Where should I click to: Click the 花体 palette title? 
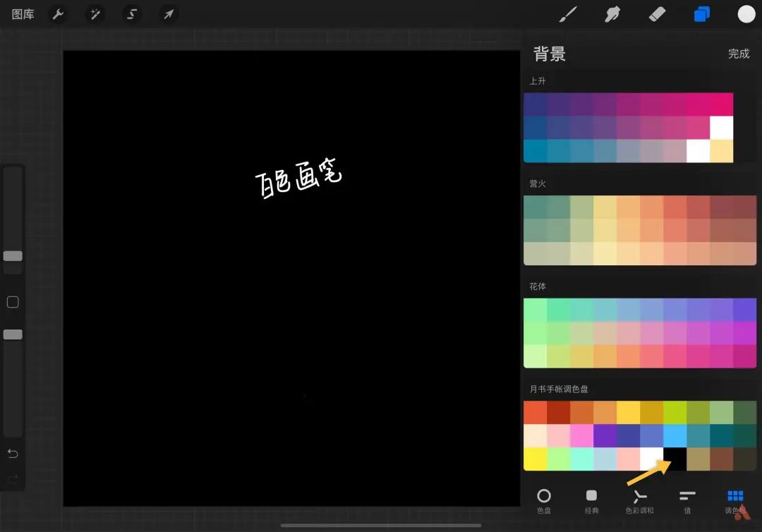[538, 286]
